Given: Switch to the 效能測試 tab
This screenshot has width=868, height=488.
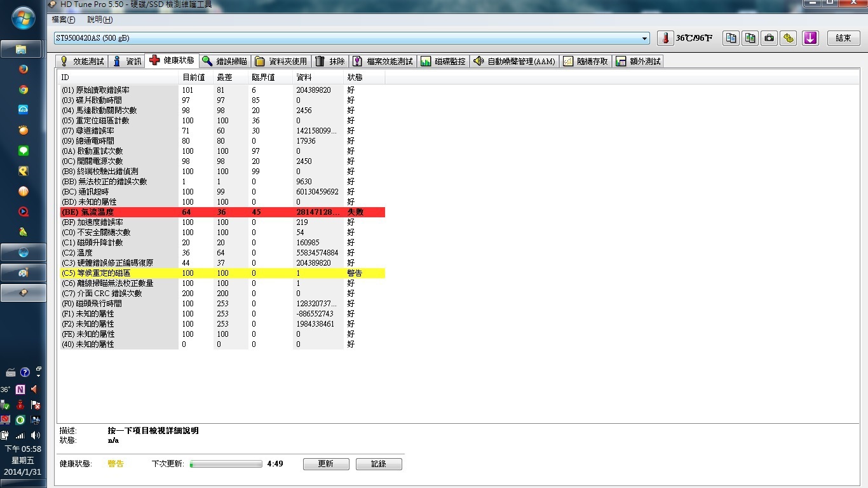Looking at the screenshot, I should point(81,62).
